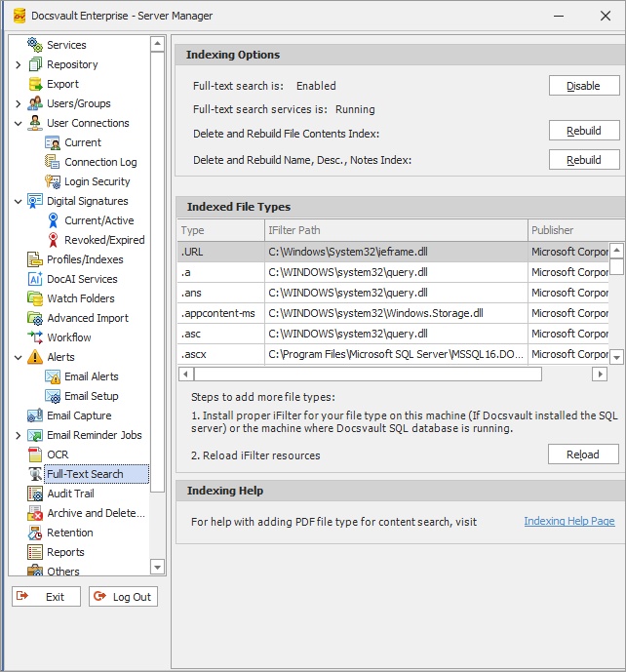The height and width of the screenshot is (672, 626).
Task: Click the Advanced Import icon
Action: click(x=35, y=318)
